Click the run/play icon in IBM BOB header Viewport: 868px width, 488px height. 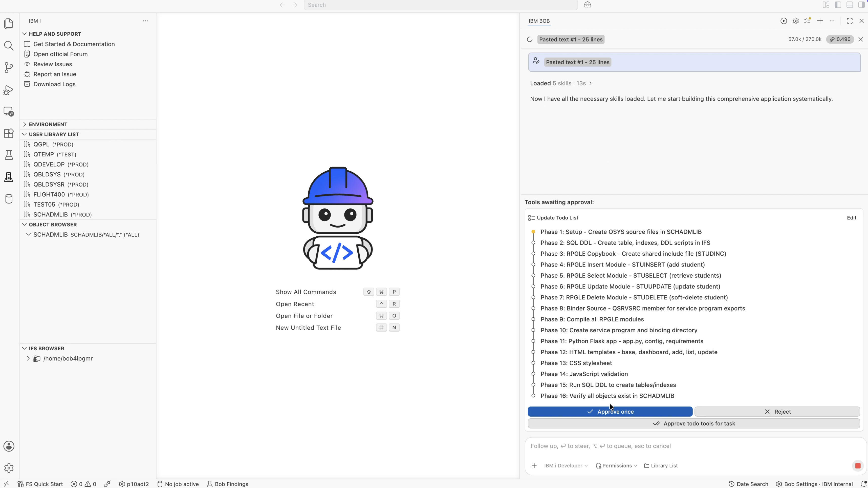click(784, 21)
